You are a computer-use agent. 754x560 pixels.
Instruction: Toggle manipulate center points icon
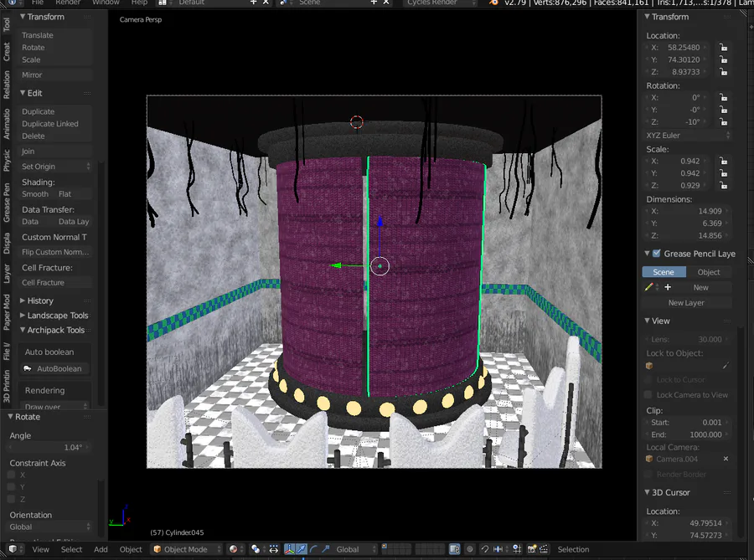274,549
